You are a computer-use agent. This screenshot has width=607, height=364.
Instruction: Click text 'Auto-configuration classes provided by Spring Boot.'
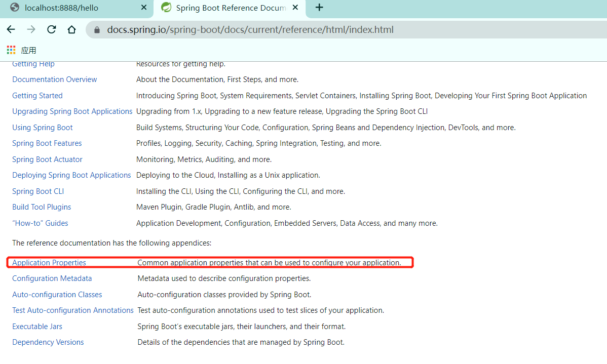224,294
